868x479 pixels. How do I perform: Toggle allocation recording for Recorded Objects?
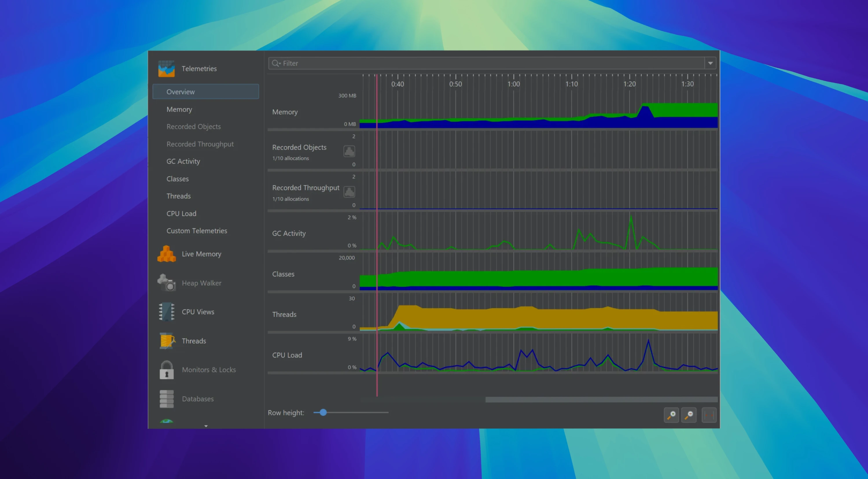349,151
